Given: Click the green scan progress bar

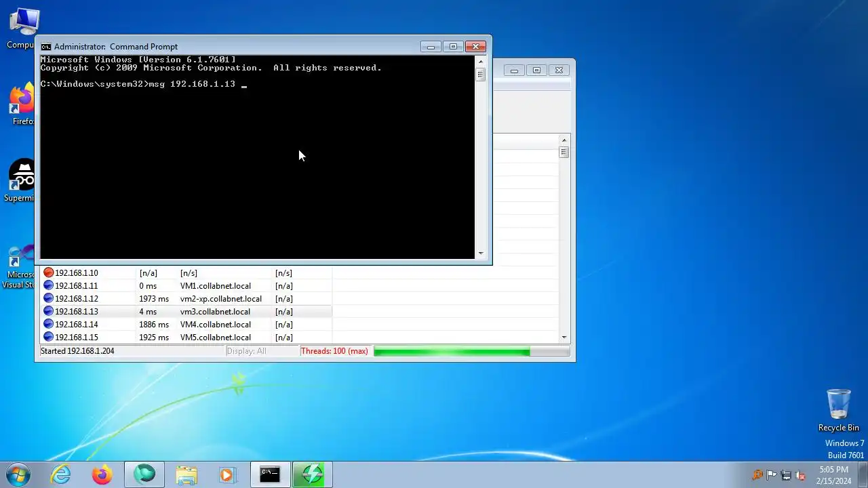Looking at the screenshot, I should tap(471, 351).
